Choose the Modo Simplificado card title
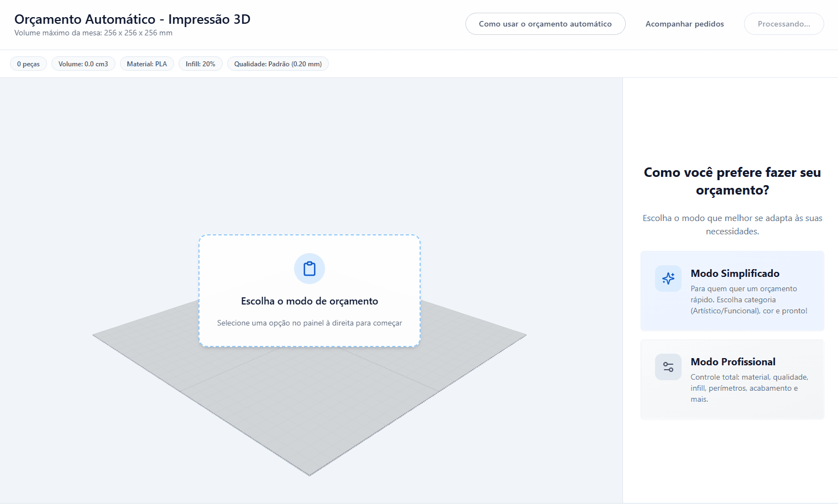 point(735,274)
